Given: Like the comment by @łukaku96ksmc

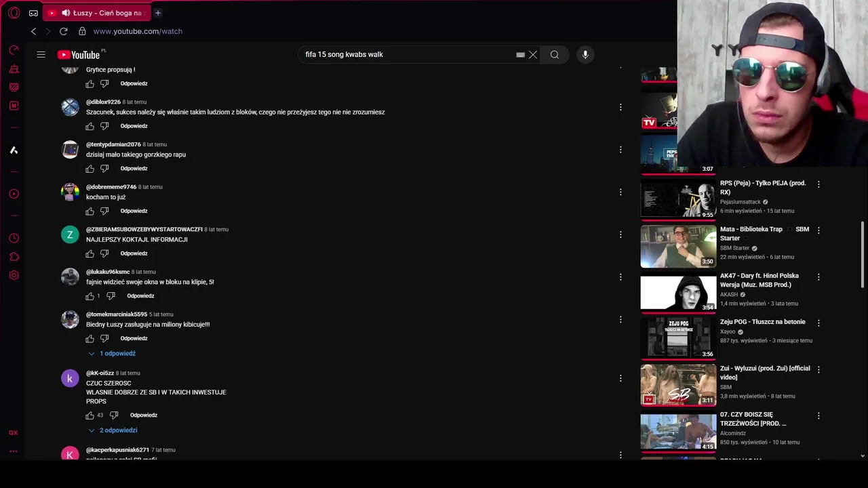Looking at the screenshot, I should 90,296.
